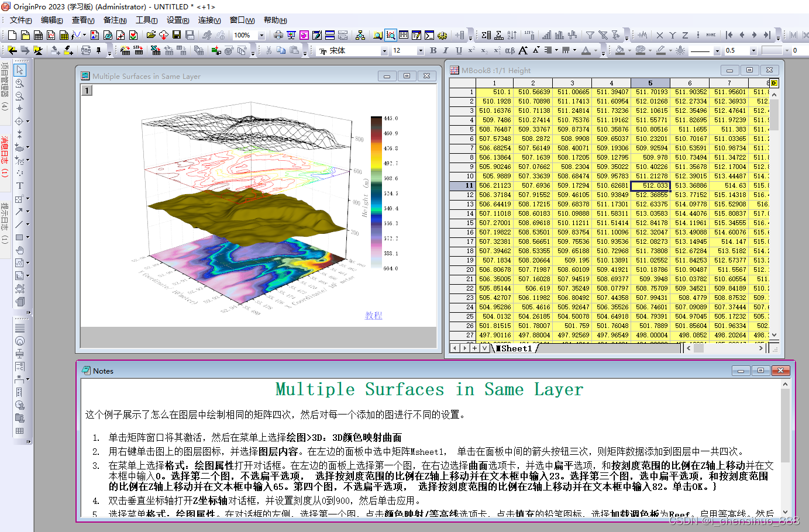Click the graph's color scale bar
The height and width of the screenshot is (532, 809).
(x=376, y=193)
